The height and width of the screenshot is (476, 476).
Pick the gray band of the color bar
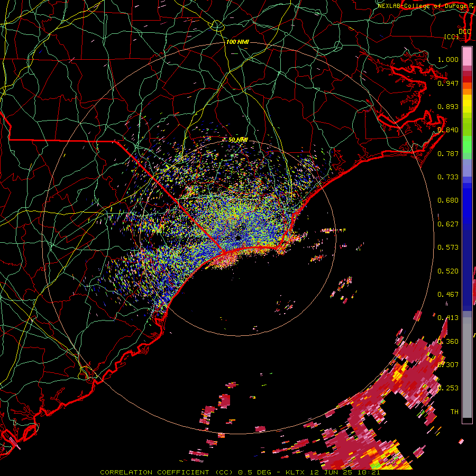coord(467,368)
